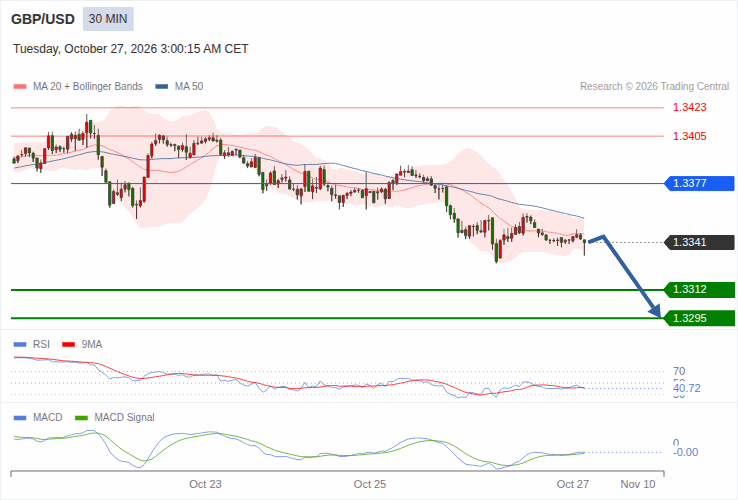Image resolution: width=738 pixels, height=500 pixels.
Task: Click the Research © 2026 Trading Central credit
Action: coord(654,87)
